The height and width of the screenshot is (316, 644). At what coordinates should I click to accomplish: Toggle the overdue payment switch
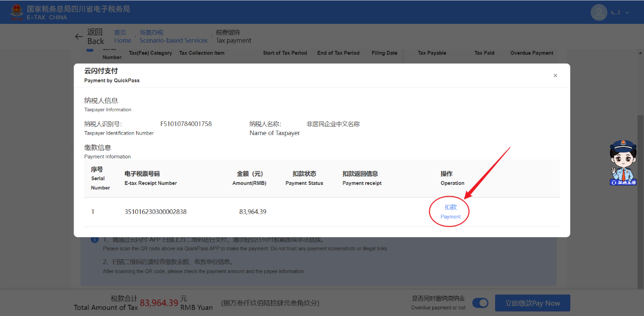pyautogui.click(x=480, y=303)
